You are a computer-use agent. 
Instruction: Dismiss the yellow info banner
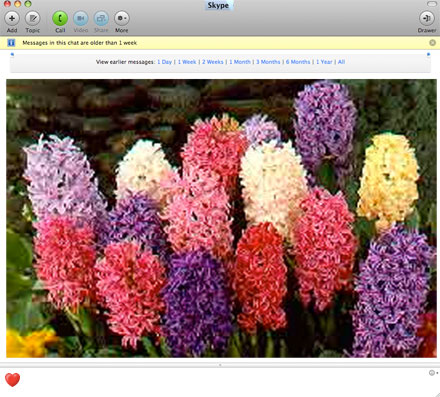pyautogui.click(x=432, y=43)
